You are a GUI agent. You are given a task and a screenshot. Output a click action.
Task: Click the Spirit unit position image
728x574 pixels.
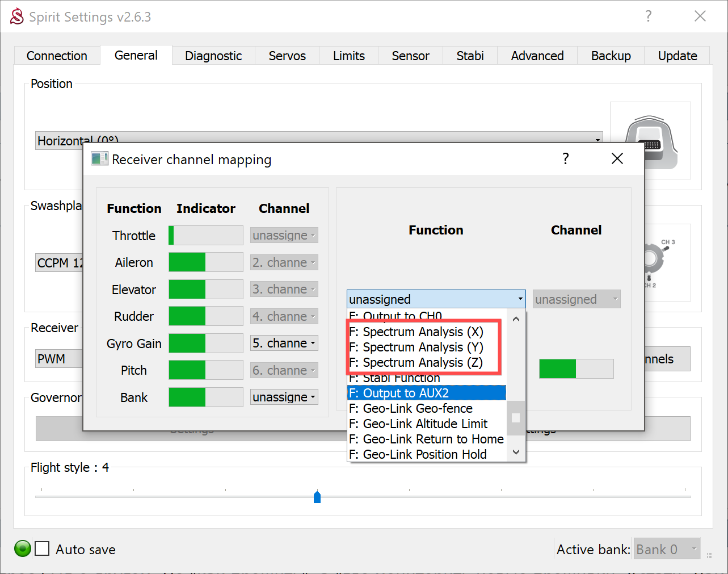pos(650,141)
